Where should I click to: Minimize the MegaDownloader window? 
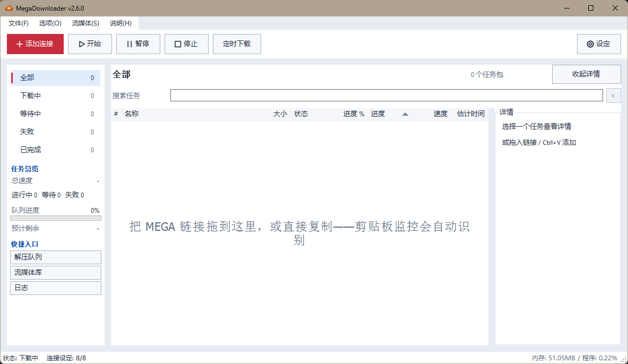point(567,8)
